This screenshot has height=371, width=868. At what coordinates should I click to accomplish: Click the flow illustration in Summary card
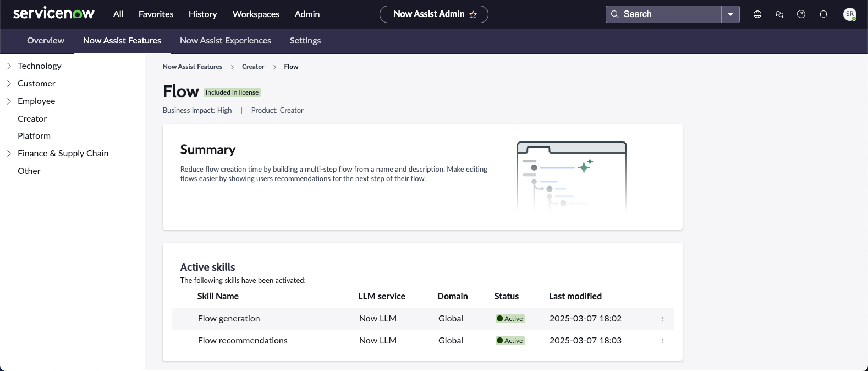tap(572, 176)
